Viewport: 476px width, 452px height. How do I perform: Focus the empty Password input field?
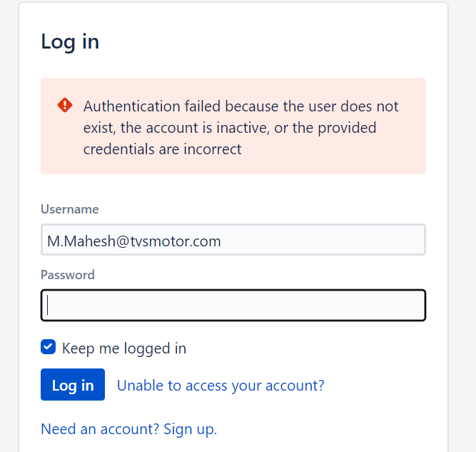(233, 306)
